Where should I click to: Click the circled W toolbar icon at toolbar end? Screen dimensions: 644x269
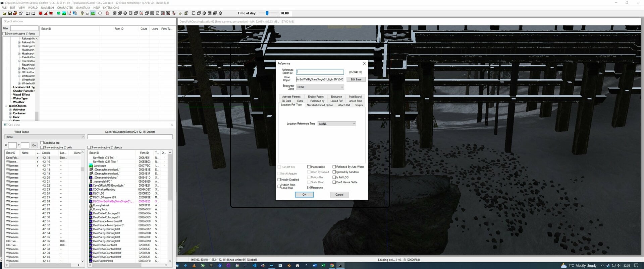pos(220,13)
